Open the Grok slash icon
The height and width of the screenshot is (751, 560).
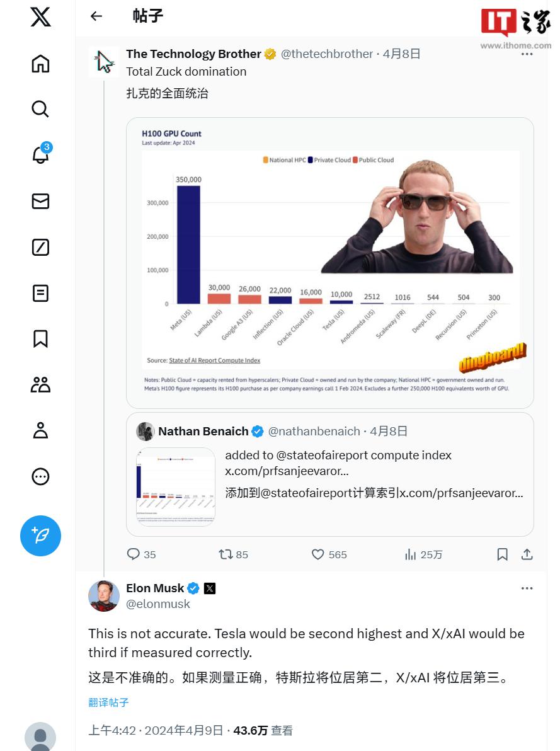point(40,247)
